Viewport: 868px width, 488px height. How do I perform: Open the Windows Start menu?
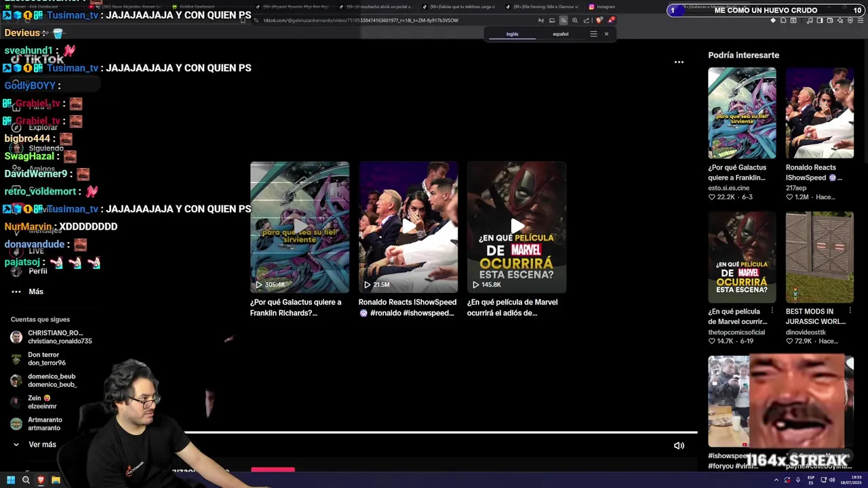point(11,480)
